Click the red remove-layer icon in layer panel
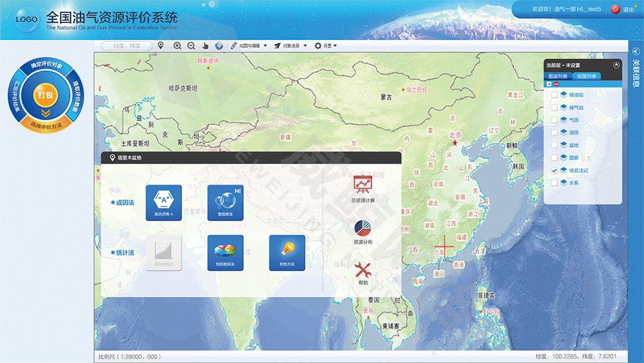The image size is (644, 363). pos(556,84)
